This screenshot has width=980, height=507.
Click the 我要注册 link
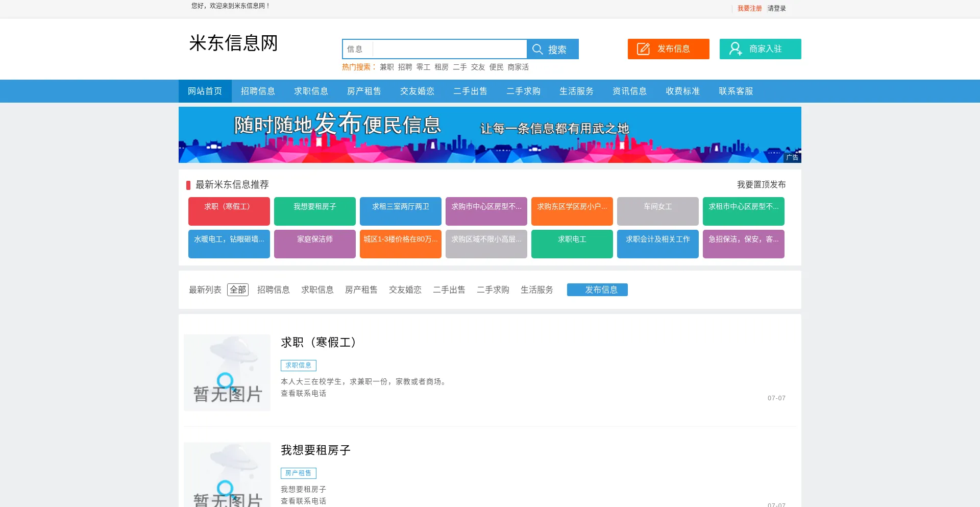tap(749, 8)
